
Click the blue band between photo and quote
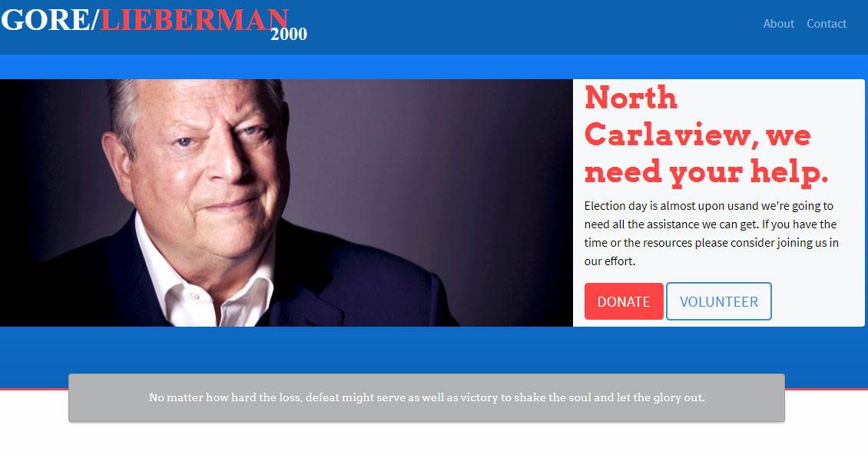434,349
